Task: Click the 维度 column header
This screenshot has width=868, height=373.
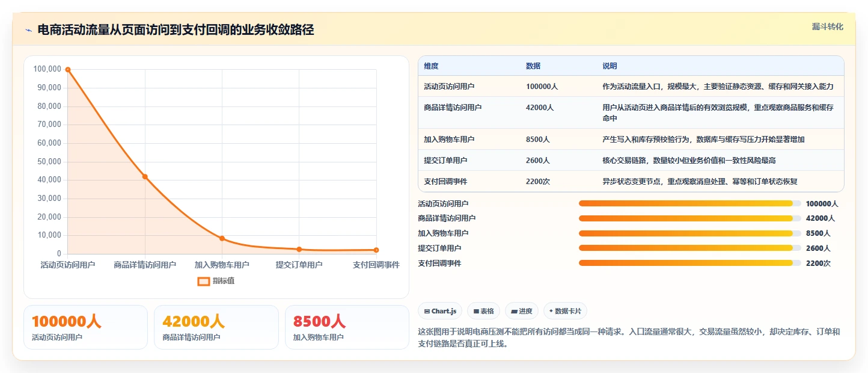Action: tap(431, 66)
